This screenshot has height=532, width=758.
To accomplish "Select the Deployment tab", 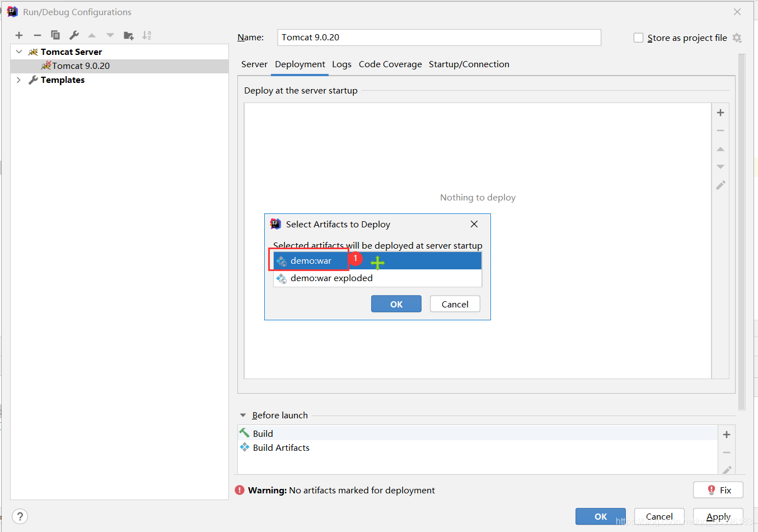I will click(x=300, y=64).
